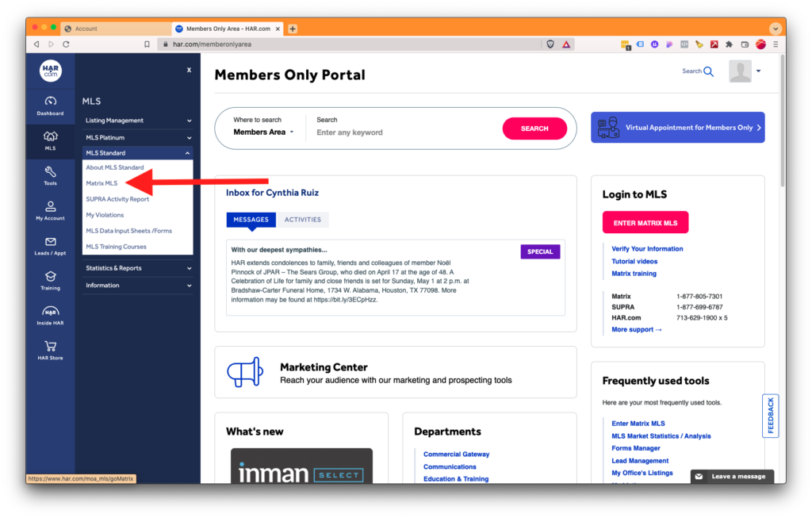Click the pink SEARCH button
This screenshot has width=812, height=518.
coord(534,129)
